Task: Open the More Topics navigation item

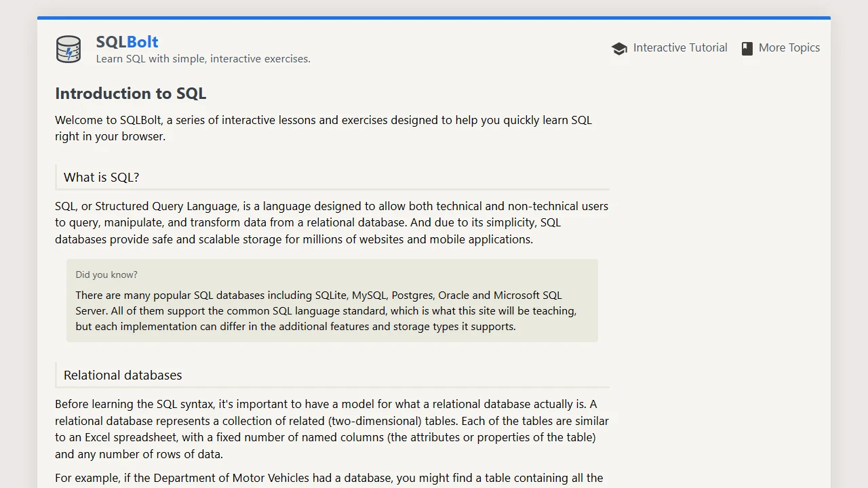Action: [789, 47]
